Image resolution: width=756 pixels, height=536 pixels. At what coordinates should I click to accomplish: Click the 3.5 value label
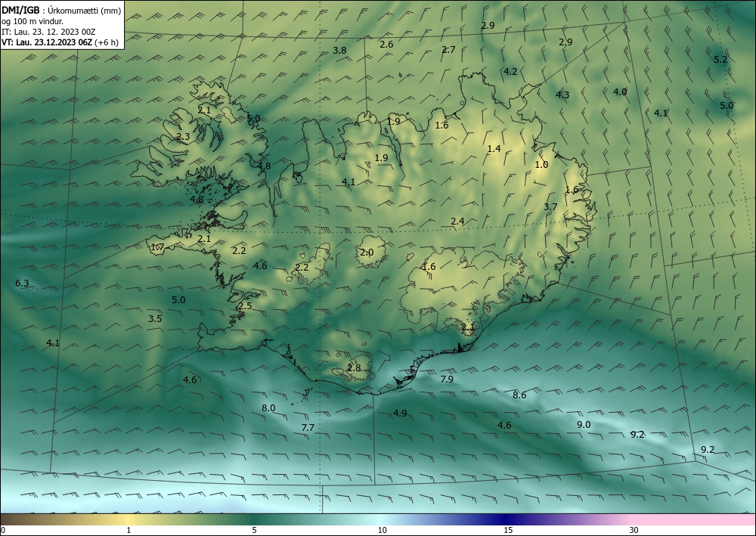pos(155,318)
